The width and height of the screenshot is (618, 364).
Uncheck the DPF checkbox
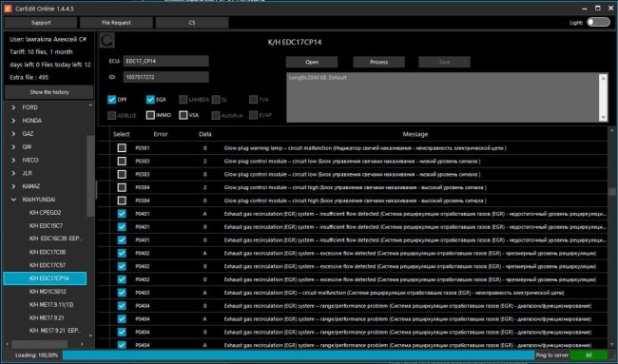point(111,100)
